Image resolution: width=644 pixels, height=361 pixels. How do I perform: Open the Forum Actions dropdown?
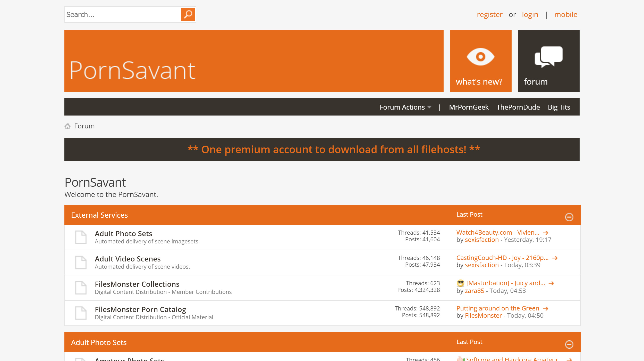[405, 107]
